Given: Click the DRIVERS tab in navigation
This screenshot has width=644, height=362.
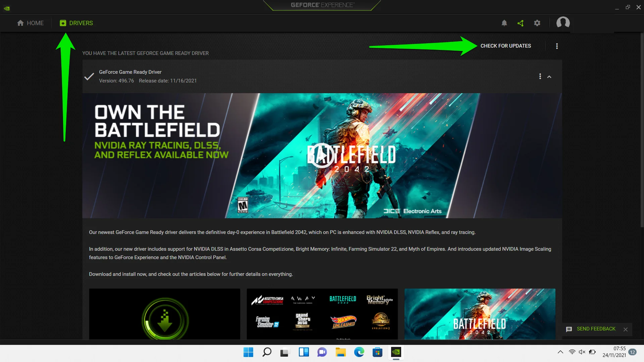Looking at the screenshot, I should click(x=75, y=23).
